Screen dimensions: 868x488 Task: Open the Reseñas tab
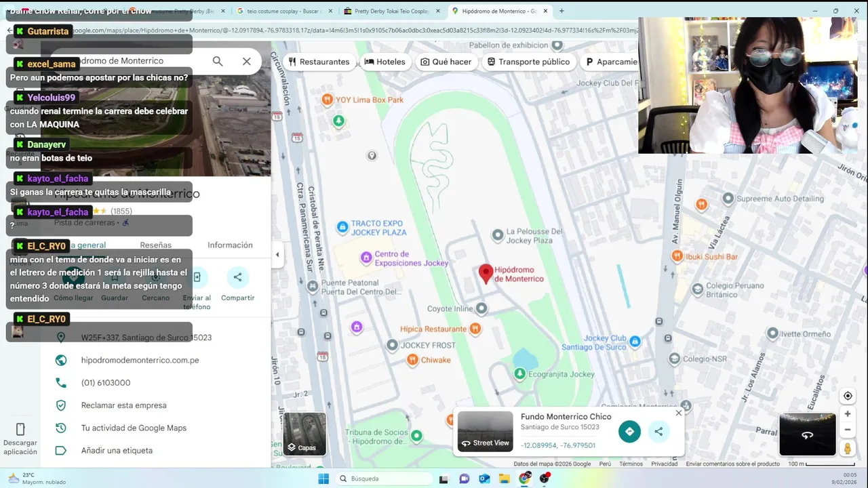(156, 245)
